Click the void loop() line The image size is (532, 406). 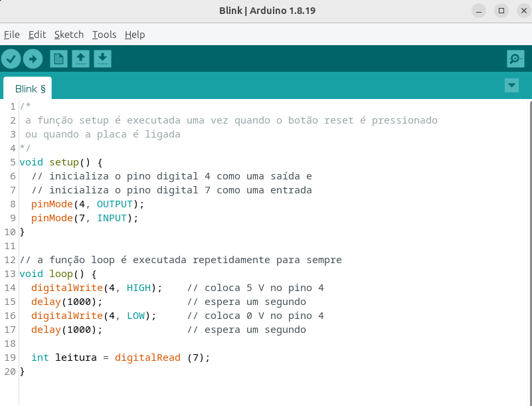tap(58, 274)
